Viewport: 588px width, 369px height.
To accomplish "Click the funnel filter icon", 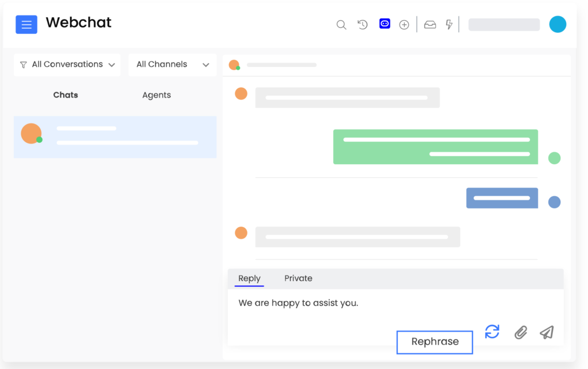I will coord(23,65).
